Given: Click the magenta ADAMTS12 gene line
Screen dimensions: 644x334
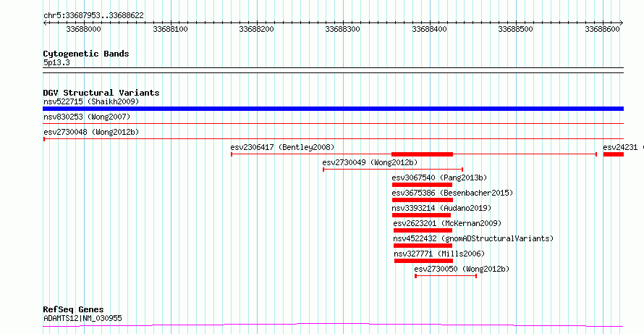Looking at the screenshot, I should [x=333, y=325].
